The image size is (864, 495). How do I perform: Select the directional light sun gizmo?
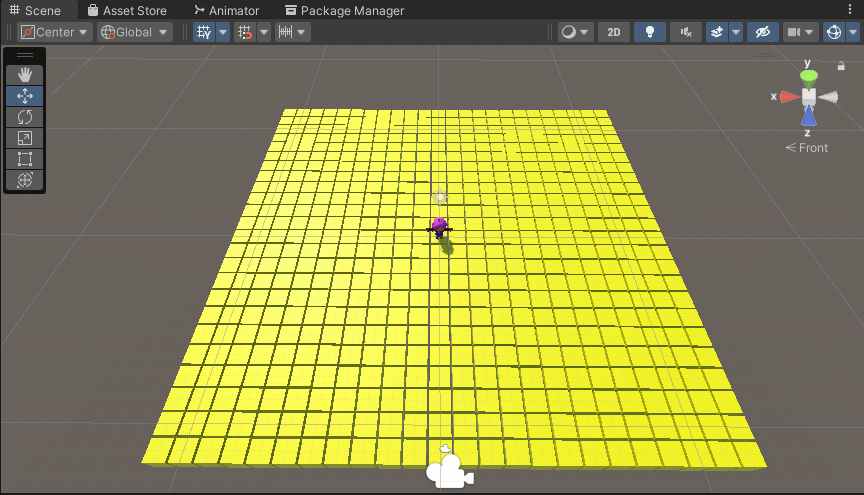pyautogui.click(x=439, y=197)
